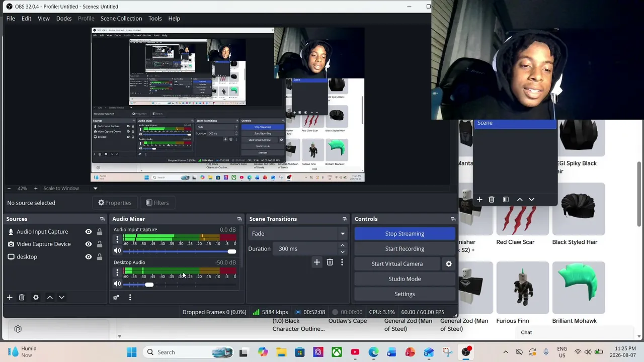Decrease transition duration with down arrow
This screenshot has height=362, width=644.
click(x=343, y=251)
